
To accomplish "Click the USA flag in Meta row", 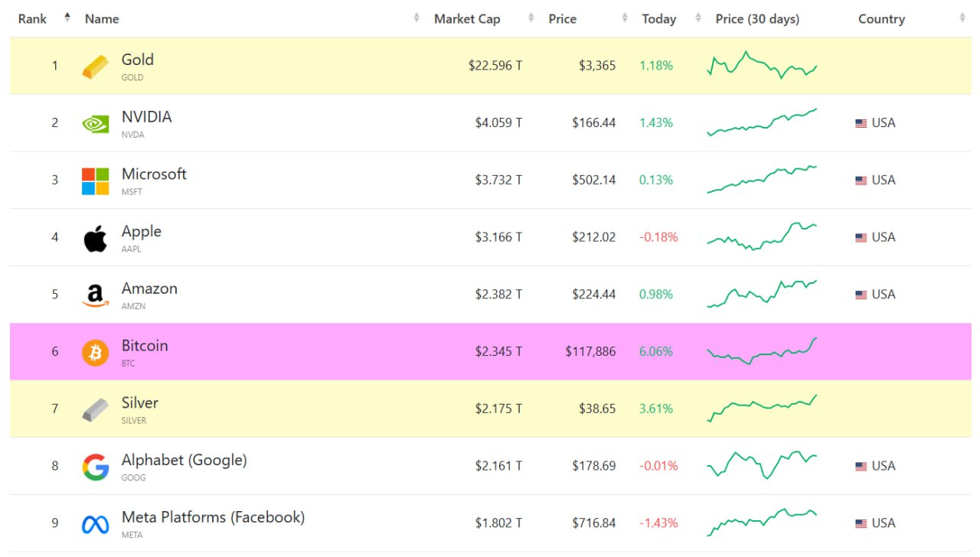I will [861, 523].
